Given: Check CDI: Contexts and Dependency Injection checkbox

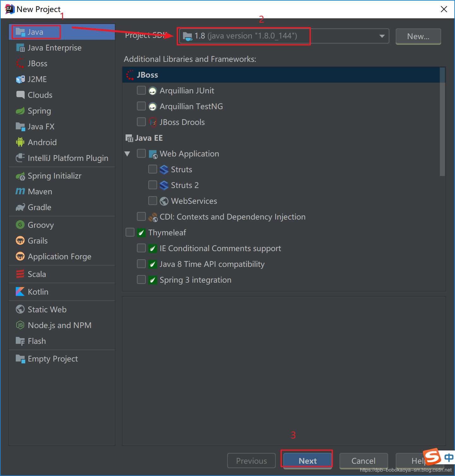Looking at the screenshot, I should [141, 217].
